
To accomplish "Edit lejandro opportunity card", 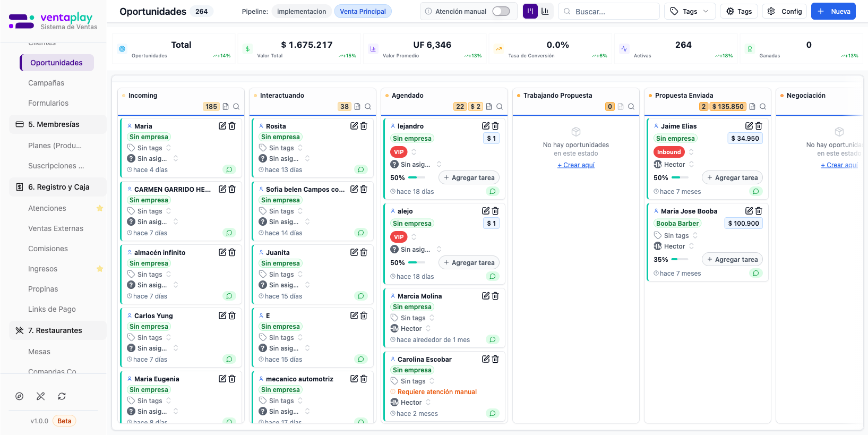I will [x=486, y=126].
